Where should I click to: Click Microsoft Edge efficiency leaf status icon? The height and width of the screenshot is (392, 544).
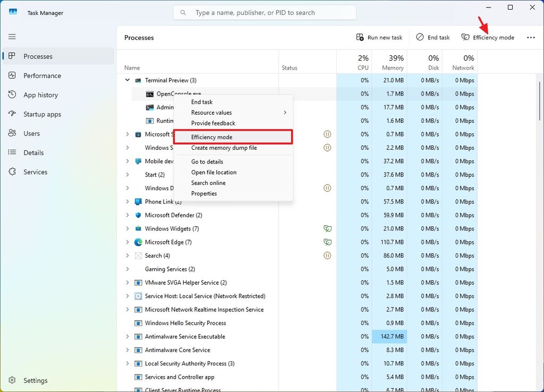tap(327, 242)
